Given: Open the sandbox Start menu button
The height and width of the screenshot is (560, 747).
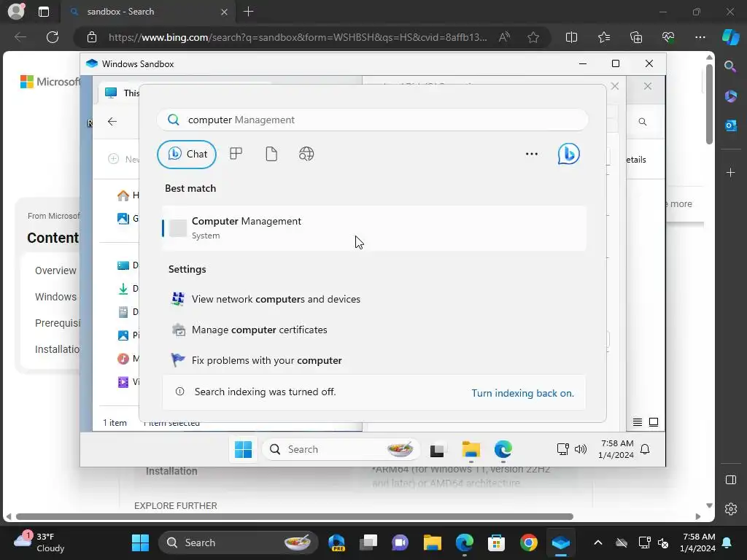Looking at the screenshot, I should tap(243, 449).
